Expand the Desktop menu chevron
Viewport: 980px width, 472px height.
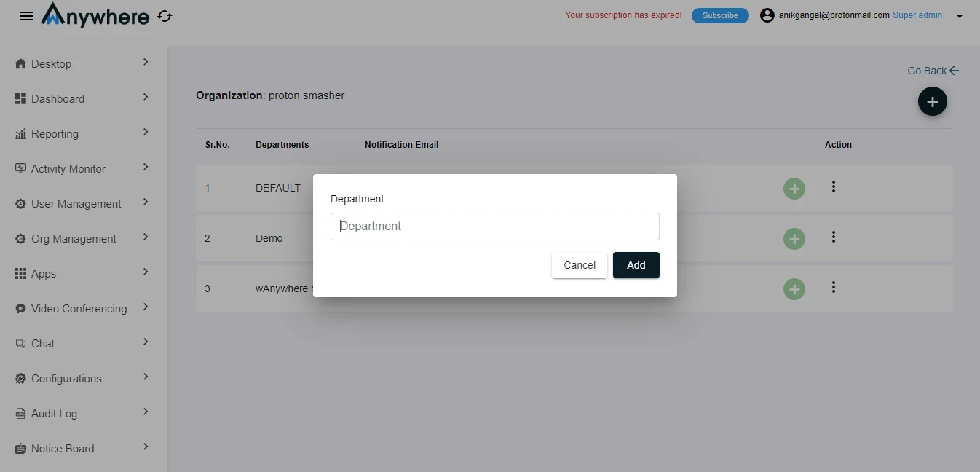pos(146,62)
